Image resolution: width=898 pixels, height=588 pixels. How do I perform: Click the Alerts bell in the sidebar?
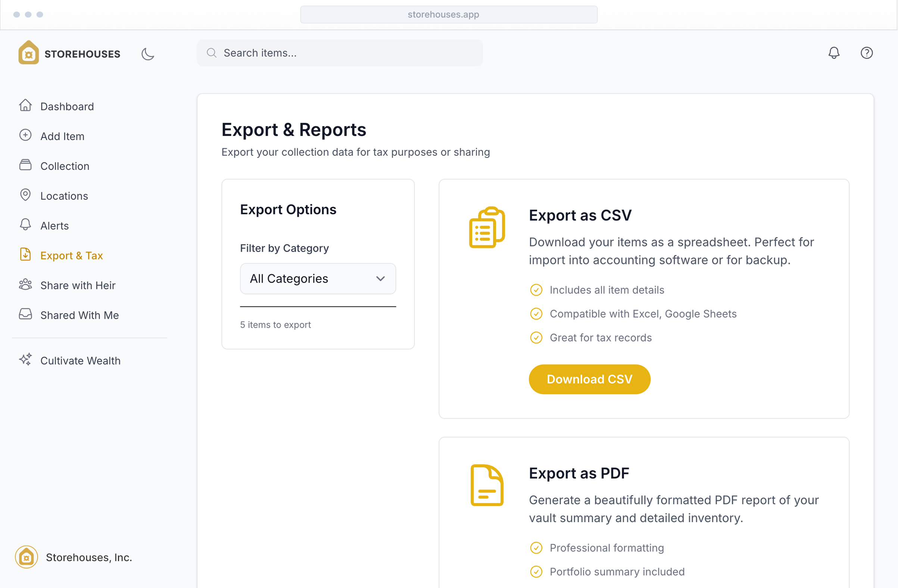pos(25,225)
